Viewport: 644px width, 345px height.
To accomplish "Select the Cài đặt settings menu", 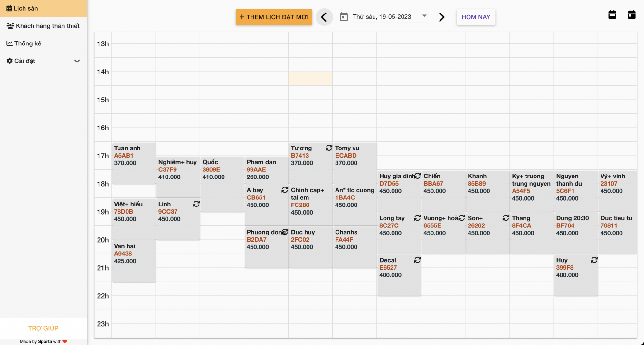I will (x=43, y=61).
